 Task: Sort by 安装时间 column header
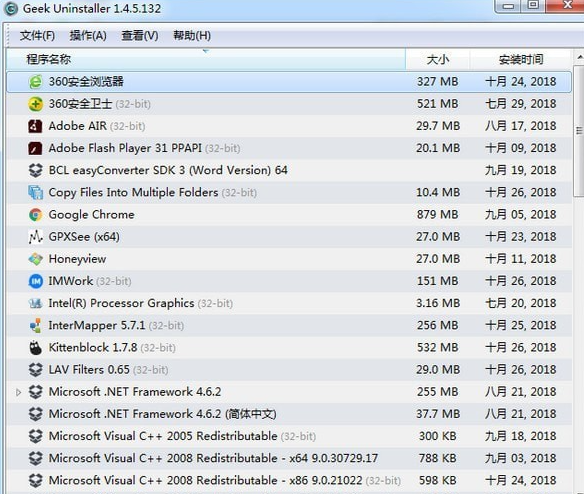[x=521, y=59]
